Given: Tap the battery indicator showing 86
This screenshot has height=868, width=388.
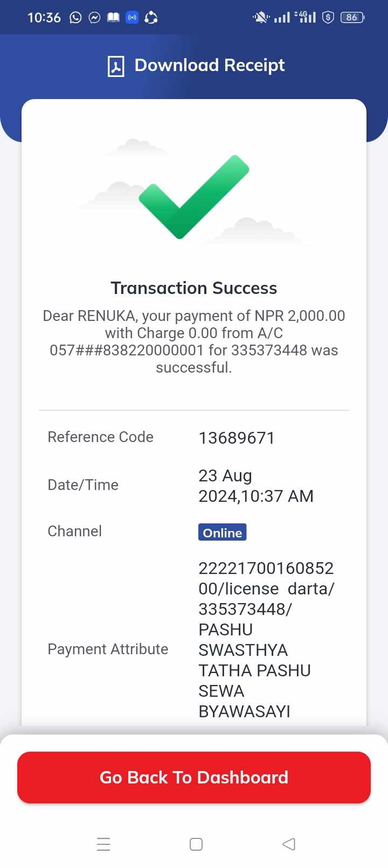Looking at the screenshot, I should click(x=352, y=18).
